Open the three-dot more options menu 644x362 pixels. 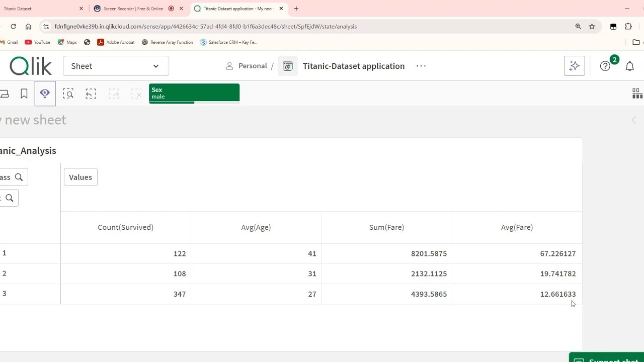tap(421, 66)
